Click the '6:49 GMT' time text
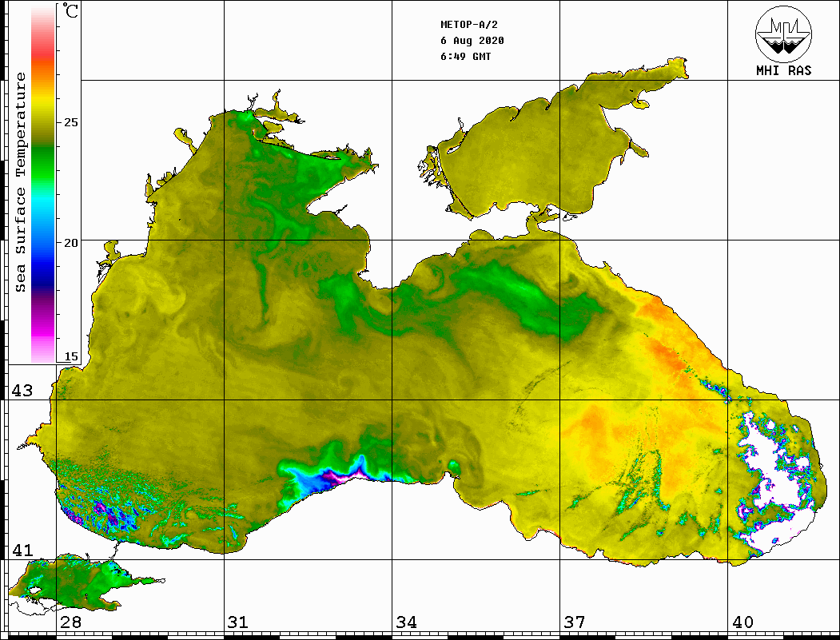 pyautogui.click(x=465, y=56)
